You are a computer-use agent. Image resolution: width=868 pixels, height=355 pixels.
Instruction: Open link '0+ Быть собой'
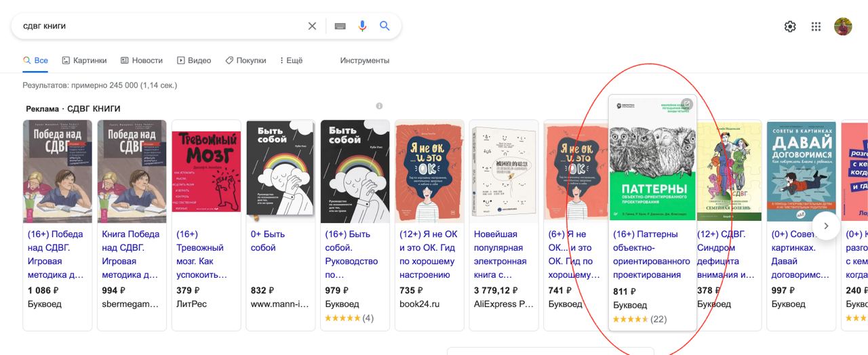click(x=268, y=241)
